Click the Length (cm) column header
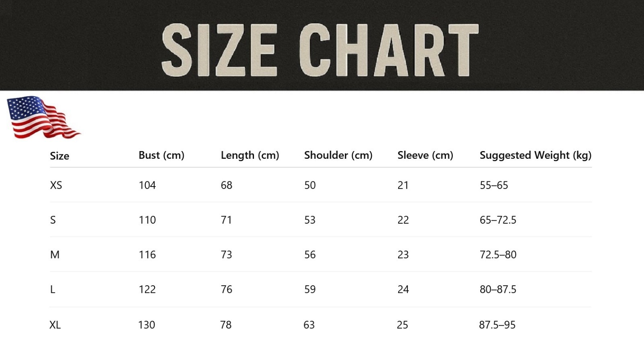This screenshot has height=355, width=644. (x=250, y=156)
